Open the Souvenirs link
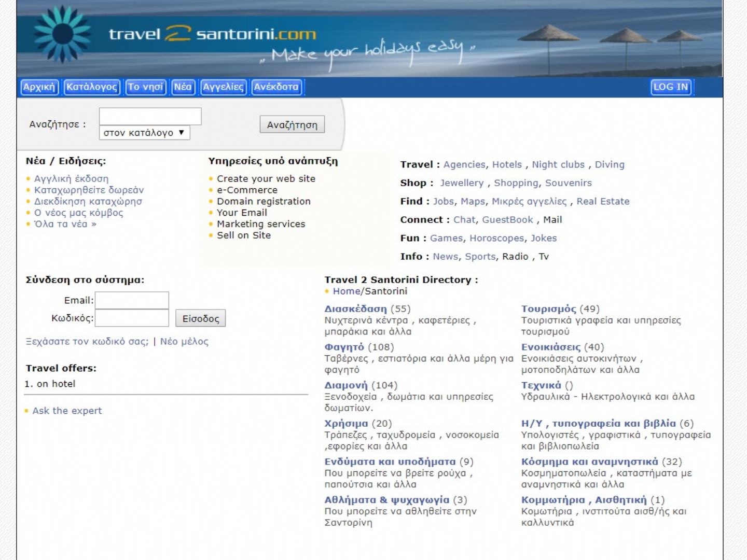This screenshot has height=560, width=747. pyautogui.click(x=569, y=183)
